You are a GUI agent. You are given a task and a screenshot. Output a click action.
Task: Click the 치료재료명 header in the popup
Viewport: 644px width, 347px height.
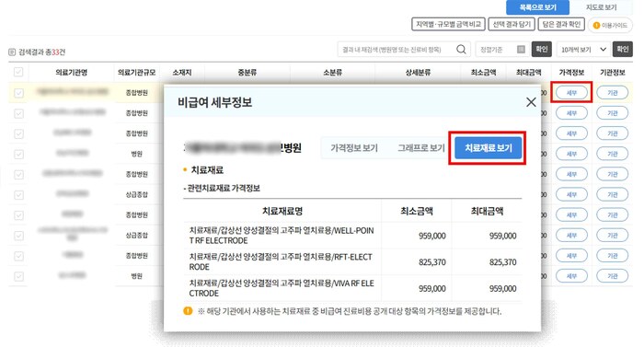[x=282, y=212]
